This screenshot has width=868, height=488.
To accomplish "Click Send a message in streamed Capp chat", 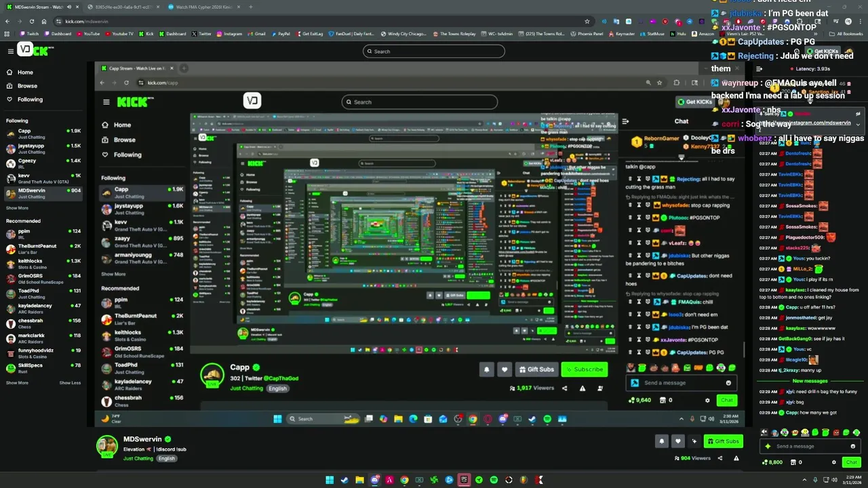I will point(681,382).
